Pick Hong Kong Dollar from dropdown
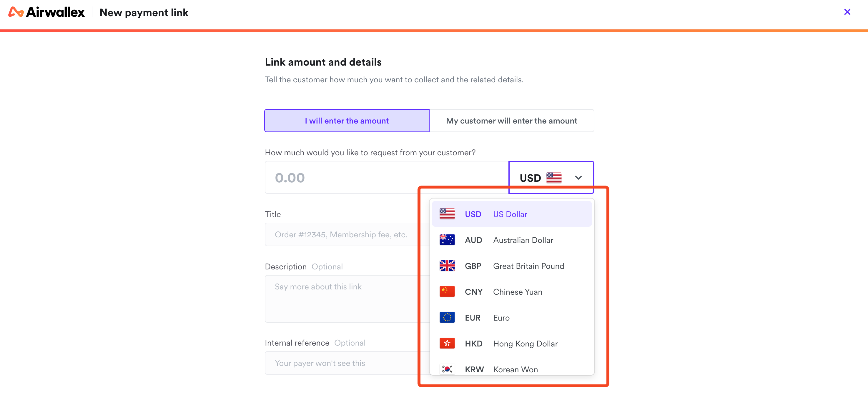868x400 pixels. 511,344
